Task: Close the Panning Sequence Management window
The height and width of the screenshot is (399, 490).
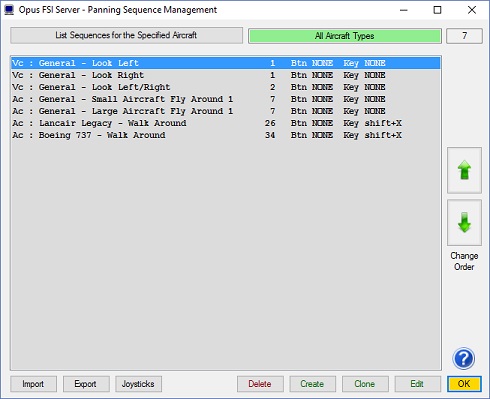Action: coord(472,10)
